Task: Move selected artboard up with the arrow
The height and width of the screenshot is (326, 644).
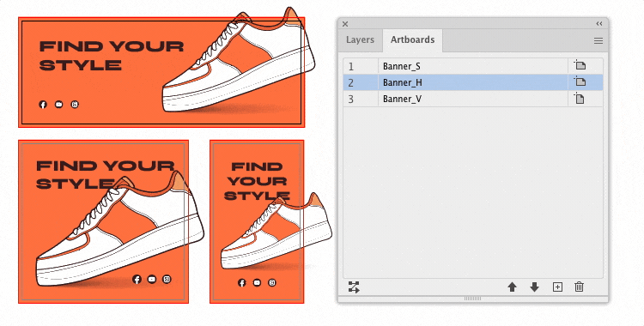Action: coord(512,287)
